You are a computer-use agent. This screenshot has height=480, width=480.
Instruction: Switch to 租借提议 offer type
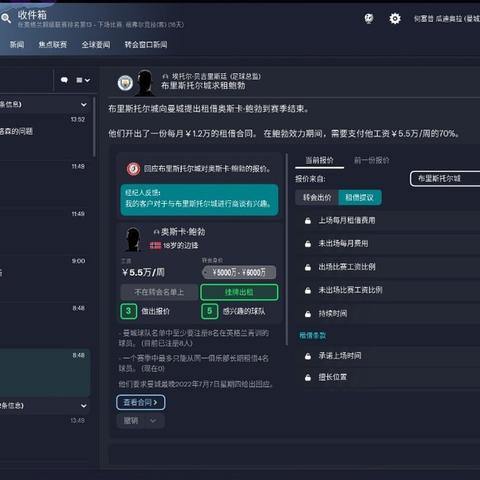pyautogui.click(x=360, y=198)
